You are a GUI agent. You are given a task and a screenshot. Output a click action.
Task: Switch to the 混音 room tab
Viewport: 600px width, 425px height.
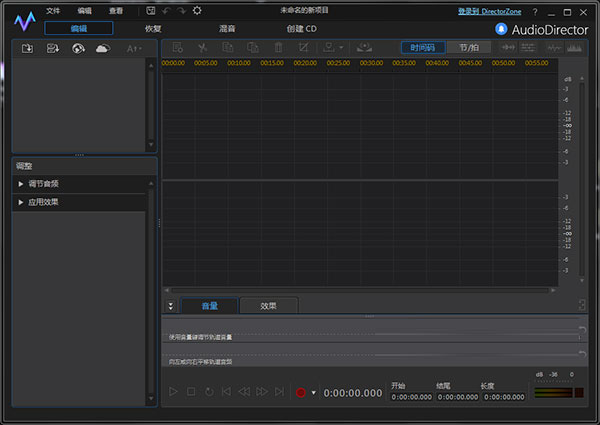pyautogui.click(x=227, y=29)
